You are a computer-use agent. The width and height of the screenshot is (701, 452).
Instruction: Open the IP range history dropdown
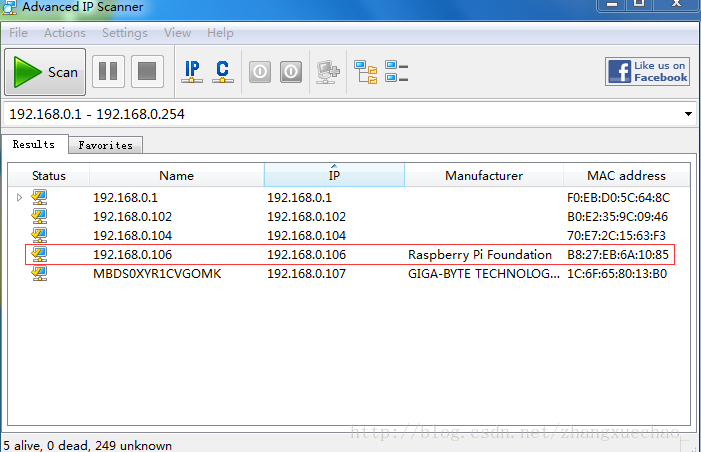[688, 114]
